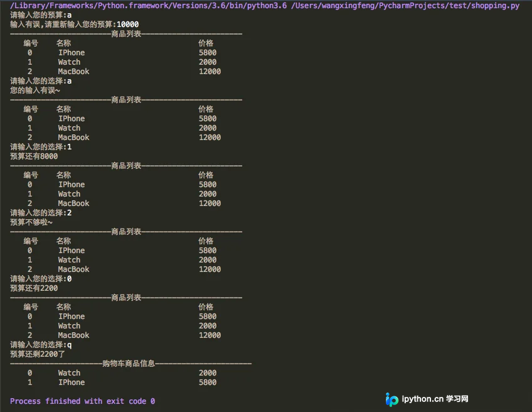The width and height of the screenshot is (532, 412).
Task: Select IPhone in the 购物车商品信息 list
Action: [72, 382]
